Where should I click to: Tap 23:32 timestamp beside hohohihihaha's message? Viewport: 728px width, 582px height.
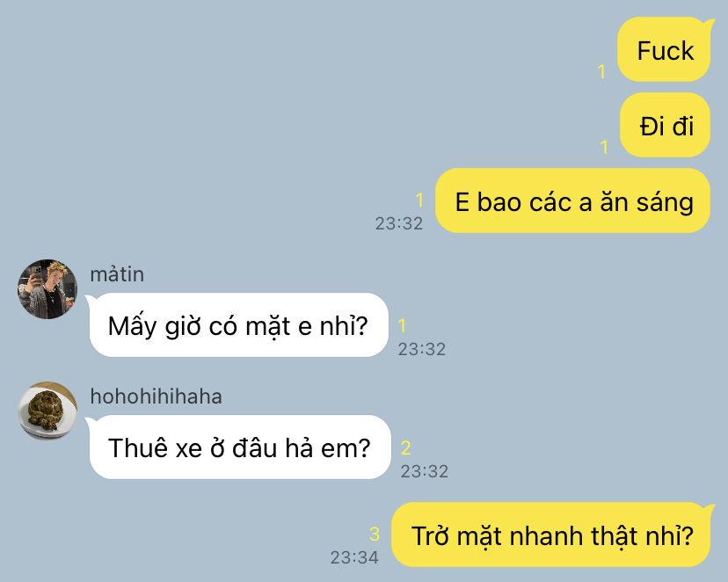coord(425,471)
